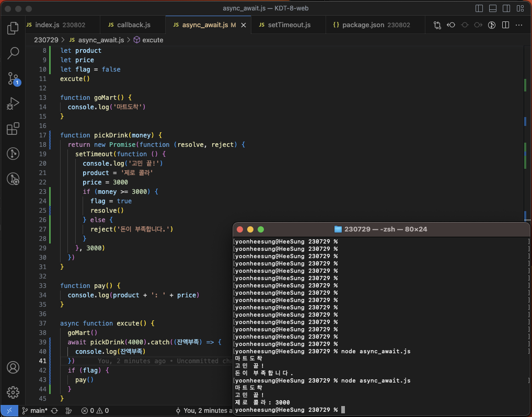Click the 'flag = true' code line
Viewport: 532px width, 417px height.
(111, 201)
